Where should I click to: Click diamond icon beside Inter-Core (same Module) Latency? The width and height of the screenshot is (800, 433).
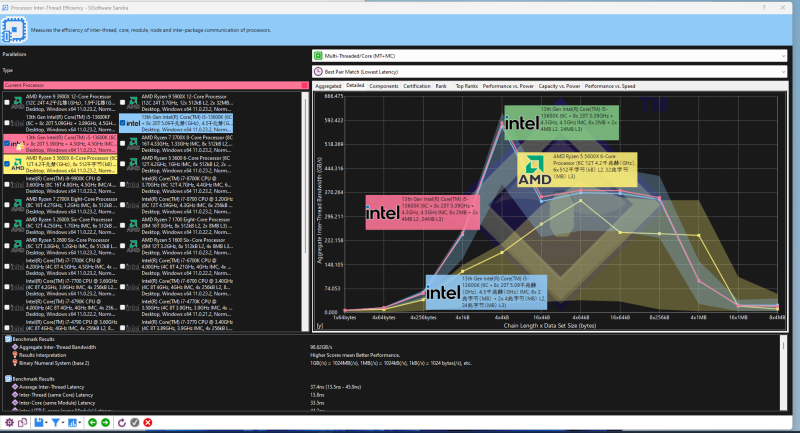tap(15, 403)
